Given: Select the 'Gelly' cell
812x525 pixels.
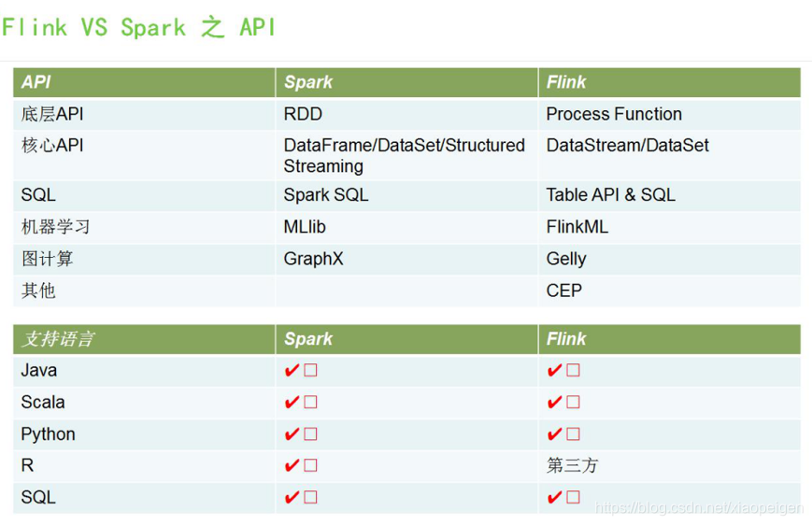Looking at the screenshot, I should tap(566, 259).
